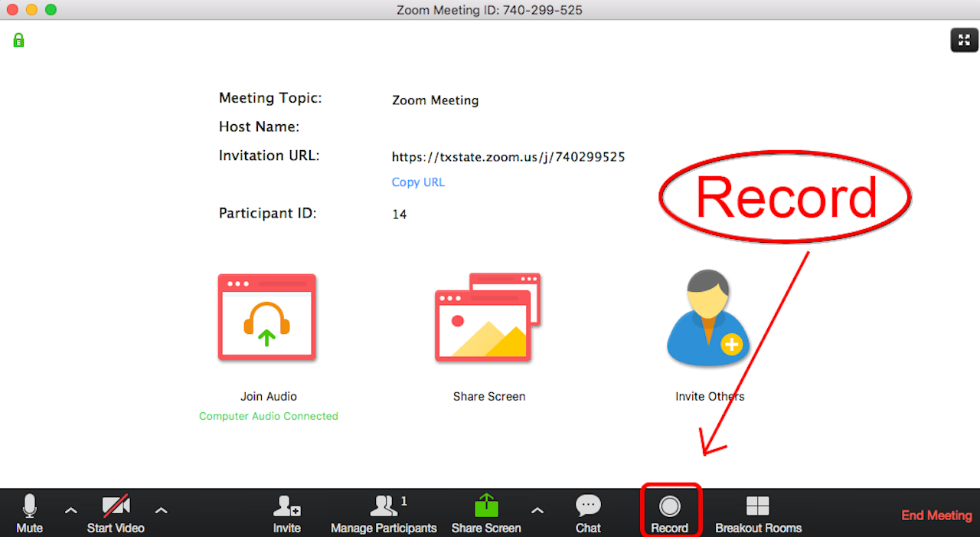Click the large Share Screen picture icon

pyautogui.click(x=488, y=316)
